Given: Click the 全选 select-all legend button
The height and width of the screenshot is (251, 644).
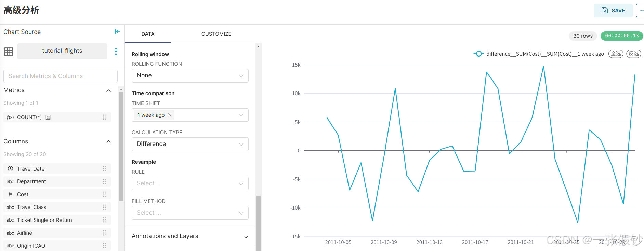Looking at the screenshot, I should [616, 54].
